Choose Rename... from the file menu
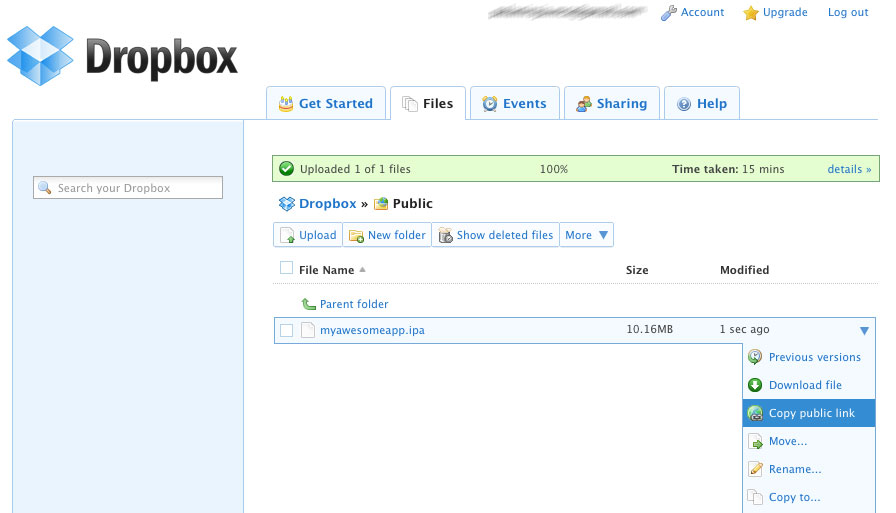The image size is (896, 513). (809, 469)
